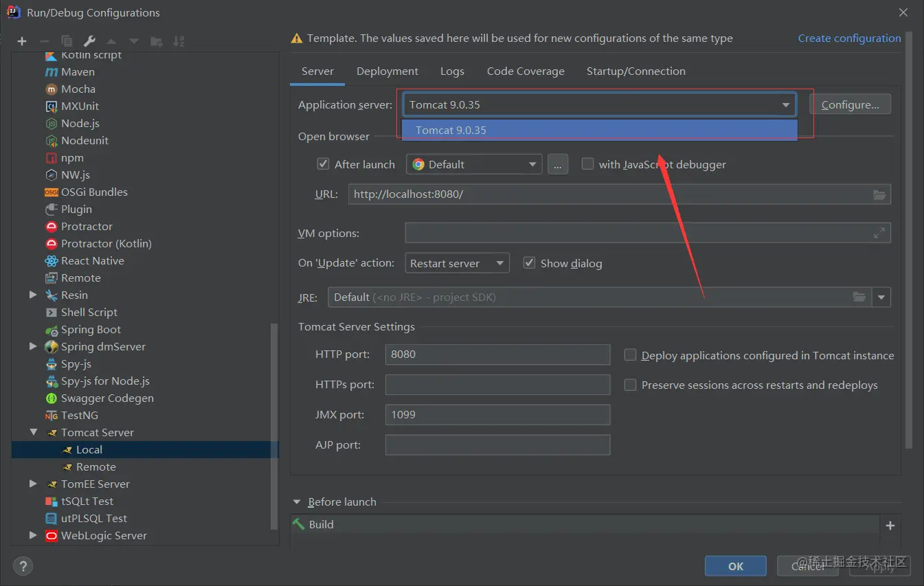924x586 pixels.
Task: Click the Move into new folder icon
Action: click(157, 41)
